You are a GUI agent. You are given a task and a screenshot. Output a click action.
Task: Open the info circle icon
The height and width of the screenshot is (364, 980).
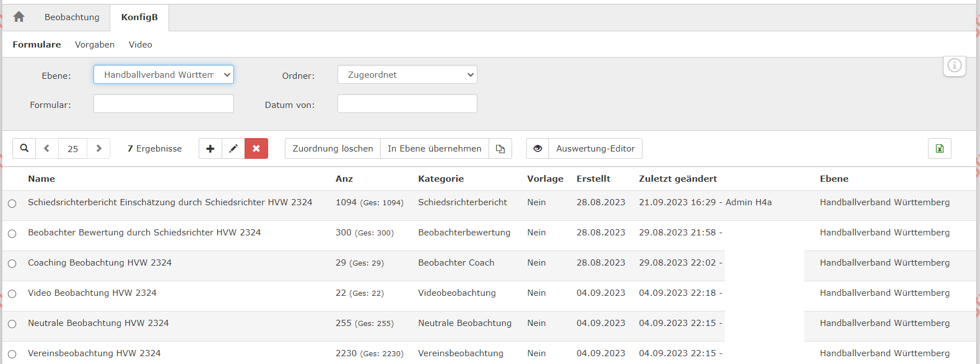954,65
